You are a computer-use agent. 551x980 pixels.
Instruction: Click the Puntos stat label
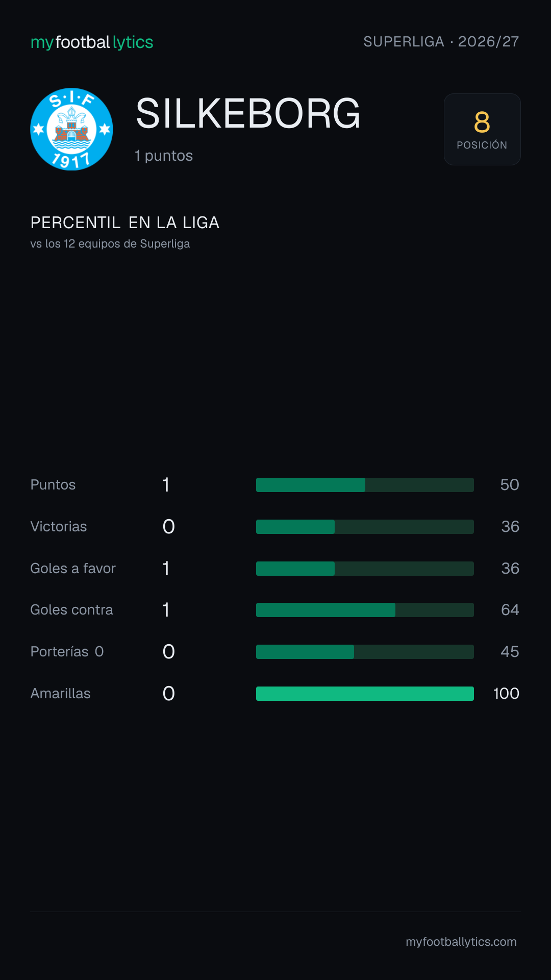pos(53,485)
